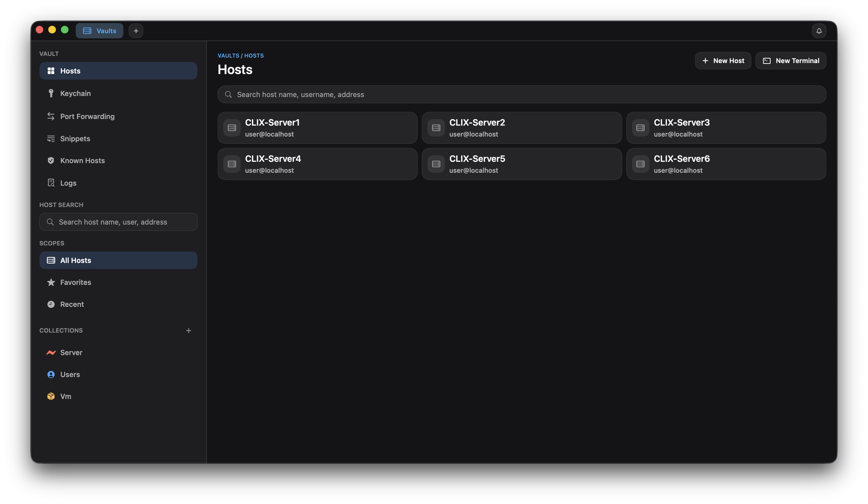The width and height of the screenshot is (868, 504).
Task: Open Hosts in the vault sidebar
Action: (x=118, y=71)
